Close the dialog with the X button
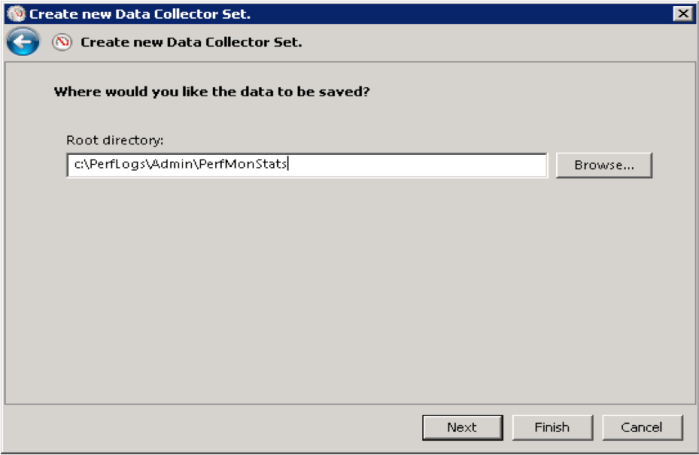Viewport: 699px width, 455px height. tap(682, 13)
